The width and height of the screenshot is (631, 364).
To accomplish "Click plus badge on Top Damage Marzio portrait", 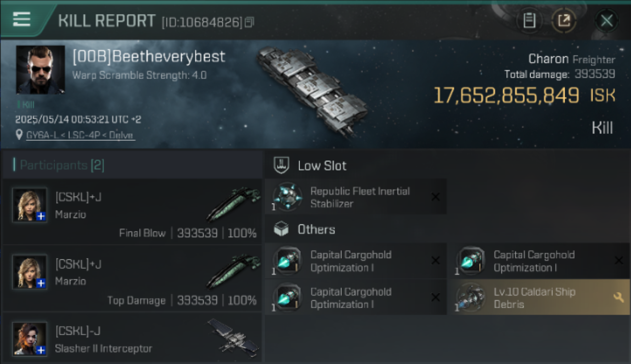I will coord(41,283).
